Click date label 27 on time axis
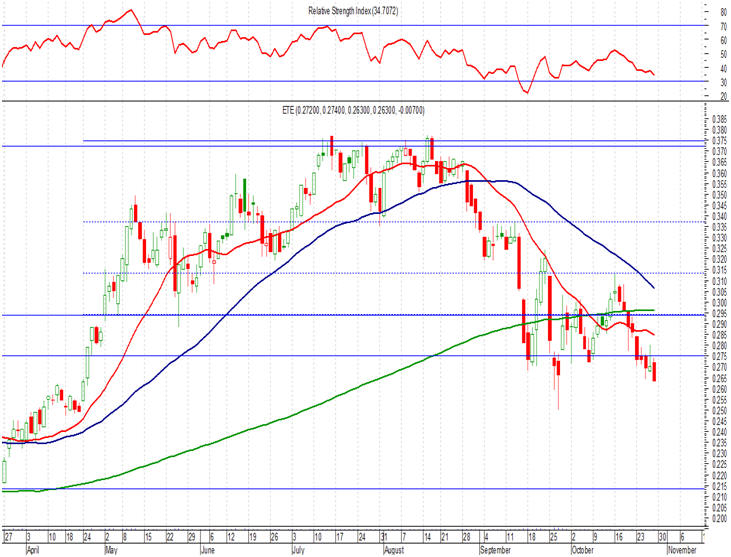Screen dimensions: 731x557 click(8, 537)
